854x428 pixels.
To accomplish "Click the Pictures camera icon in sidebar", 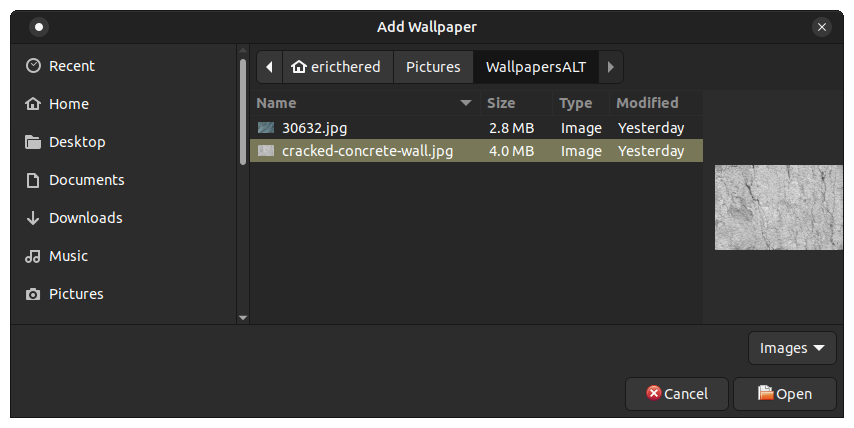I will coord(33,294).
